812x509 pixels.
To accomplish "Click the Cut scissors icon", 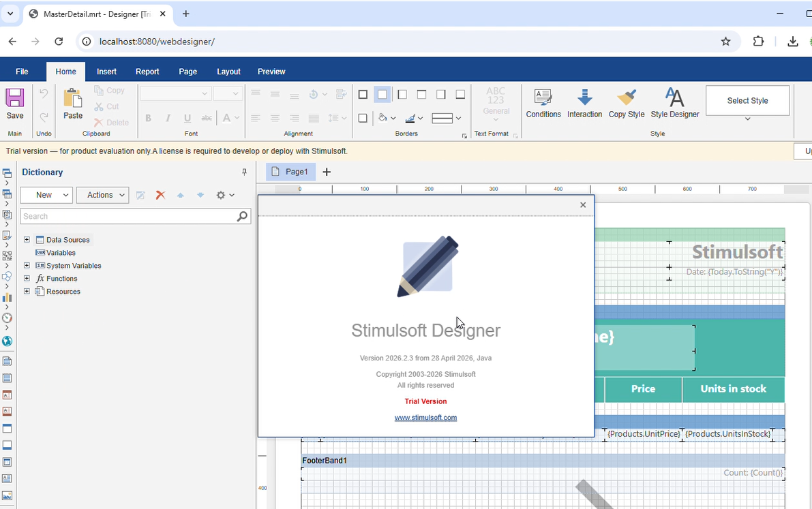I will click(99, 106).
